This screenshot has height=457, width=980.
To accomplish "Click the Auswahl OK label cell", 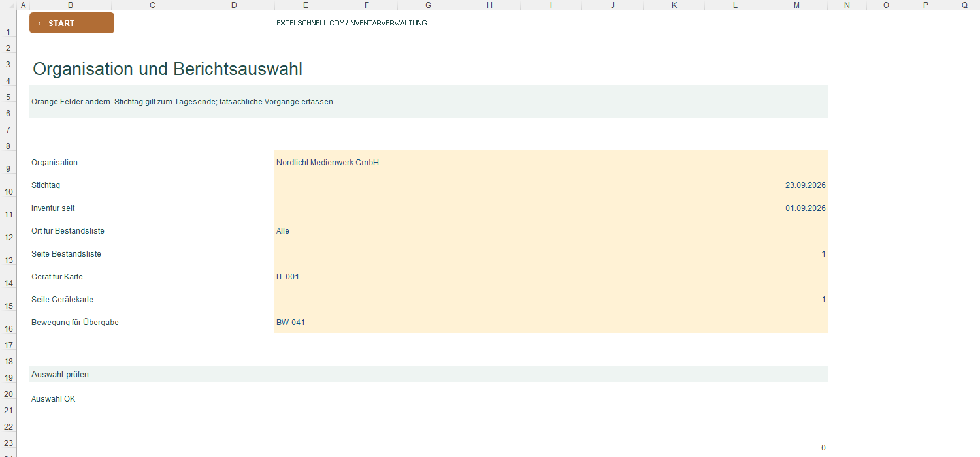I will click(54, 398).
